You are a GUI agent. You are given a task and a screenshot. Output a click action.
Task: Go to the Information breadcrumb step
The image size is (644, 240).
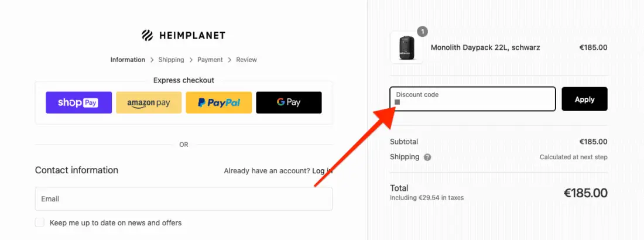click(x=128, y=60)
